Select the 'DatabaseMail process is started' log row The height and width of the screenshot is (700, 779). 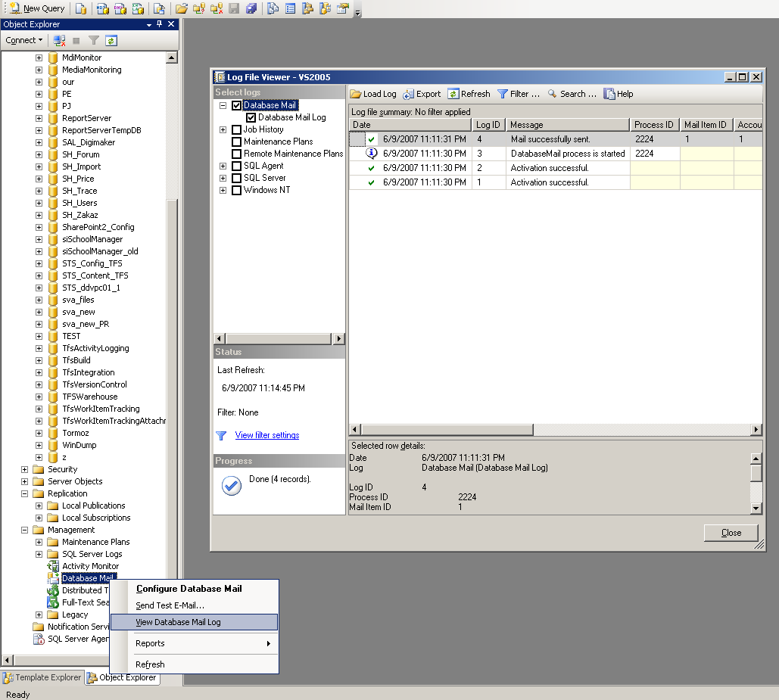click(556, 154)
